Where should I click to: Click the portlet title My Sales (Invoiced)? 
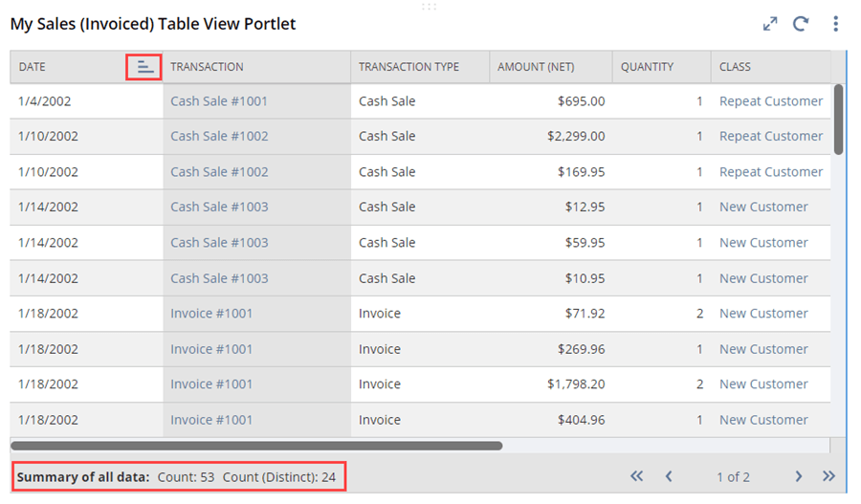click(x=153, y=24)
